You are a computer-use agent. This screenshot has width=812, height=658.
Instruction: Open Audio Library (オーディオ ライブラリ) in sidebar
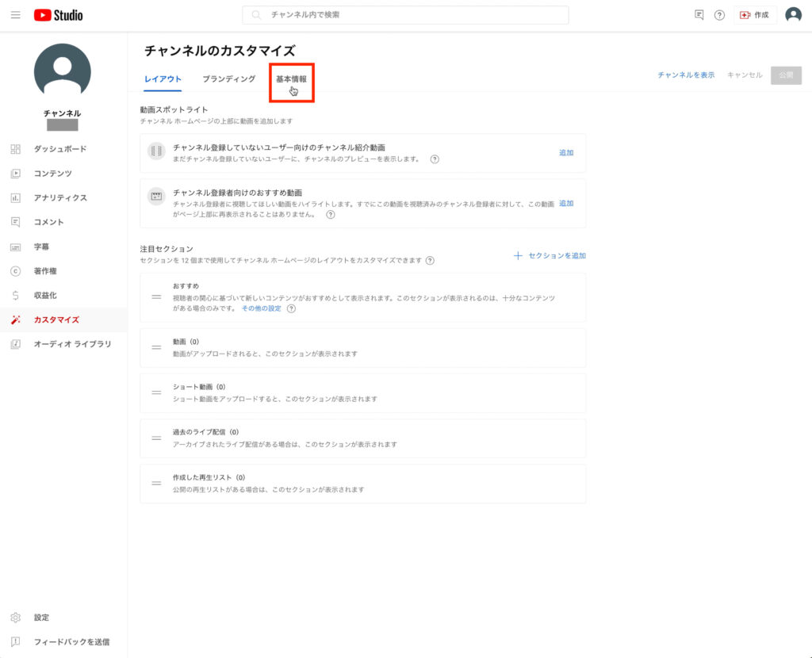coord(72,345)
